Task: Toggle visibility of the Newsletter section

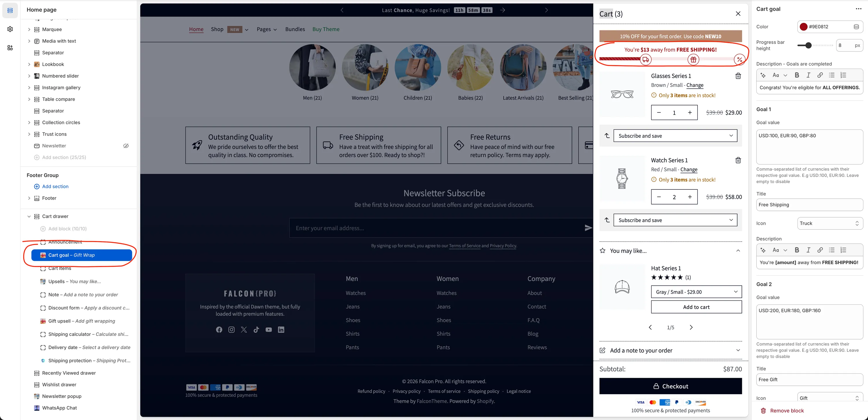Action: [126, 146]
